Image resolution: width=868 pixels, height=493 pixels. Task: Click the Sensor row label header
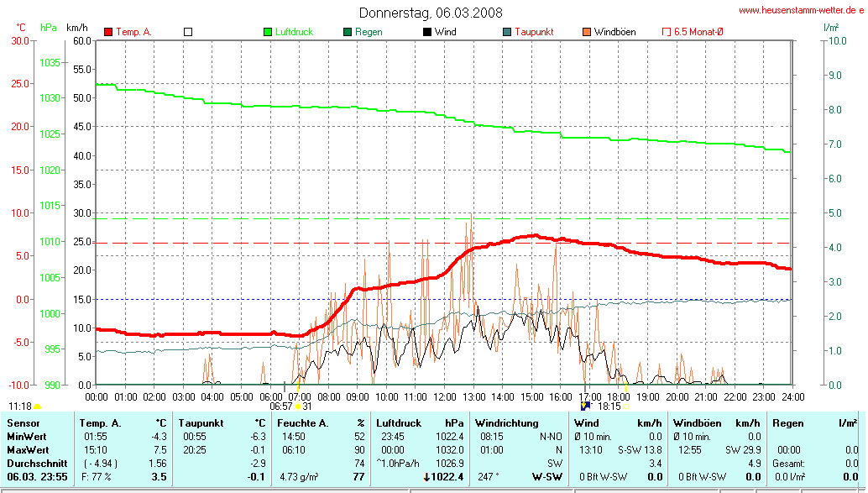coord(23,423)
